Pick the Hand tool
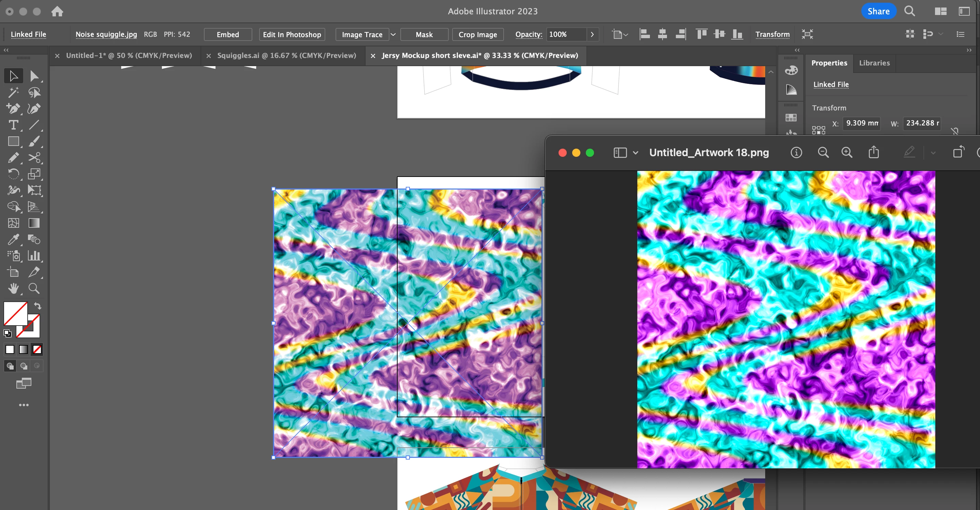Screen dimensions: 980x510 point(13,288)
